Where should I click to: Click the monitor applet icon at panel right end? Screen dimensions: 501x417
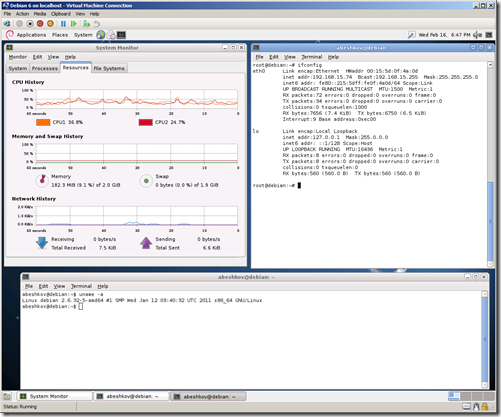pyautogui.click(x=489, y=35)
